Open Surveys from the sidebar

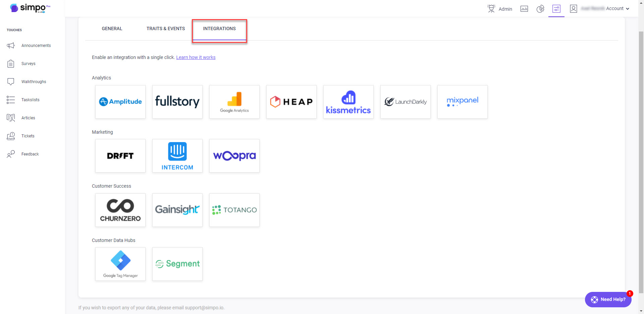(29, 64)
